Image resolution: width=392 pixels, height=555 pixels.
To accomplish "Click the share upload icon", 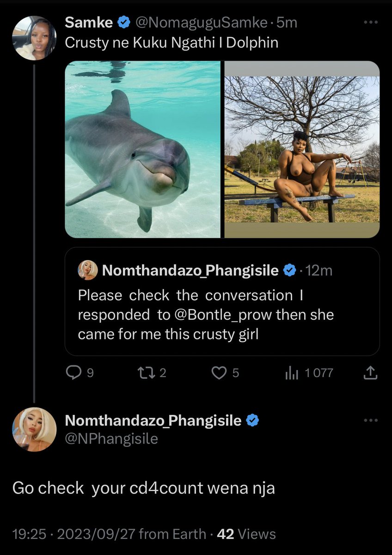I will click(x=370, y=373).
